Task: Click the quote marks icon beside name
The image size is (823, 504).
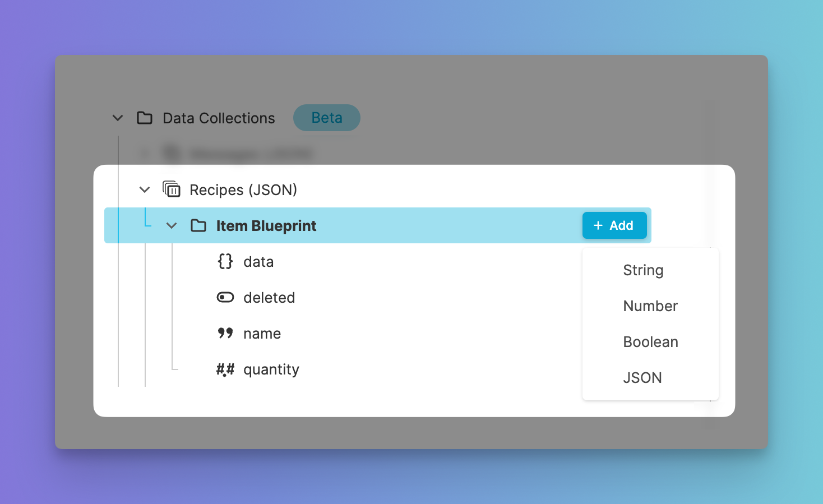Action: click(225, 333)
